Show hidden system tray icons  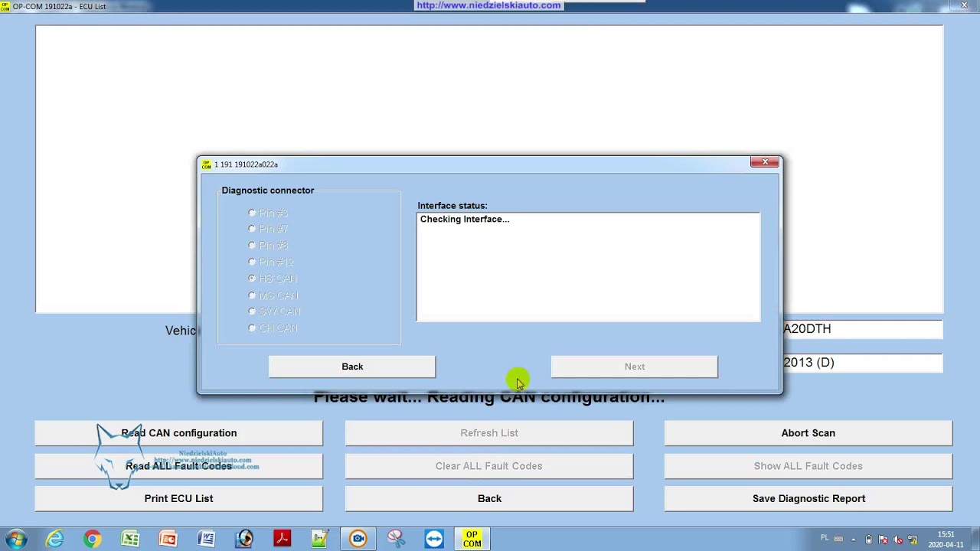pos(853,539)
